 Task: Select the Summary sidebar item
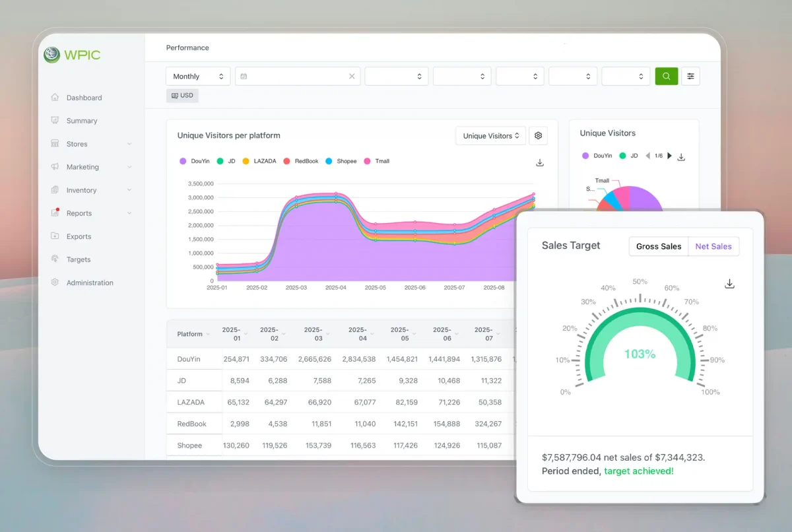point(81,120)
